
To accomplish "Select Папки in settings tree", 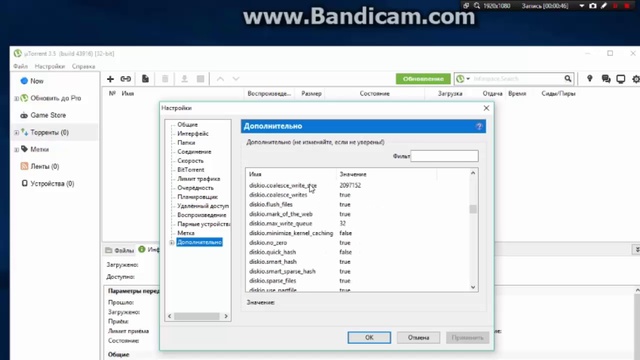I will [x=186, y=142].
